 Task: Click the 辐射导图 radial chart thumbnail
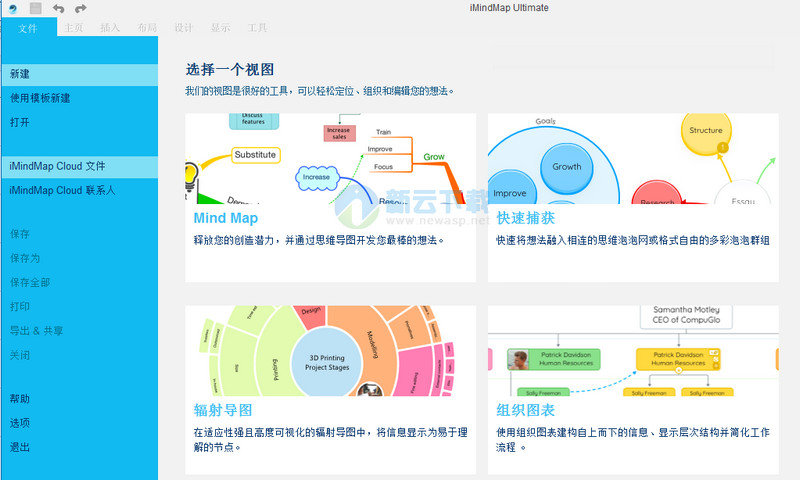pos(331,351)
